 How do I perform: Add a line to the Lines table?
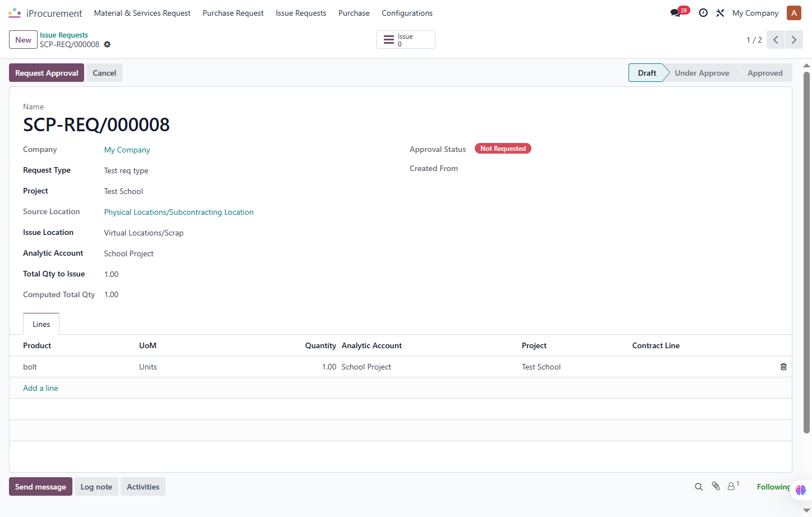[40, 388]
